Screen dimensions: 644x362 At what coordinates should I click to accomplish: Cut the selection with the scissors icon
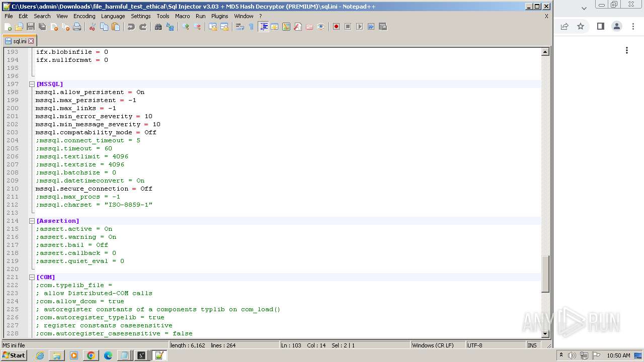tap(93, 27)
